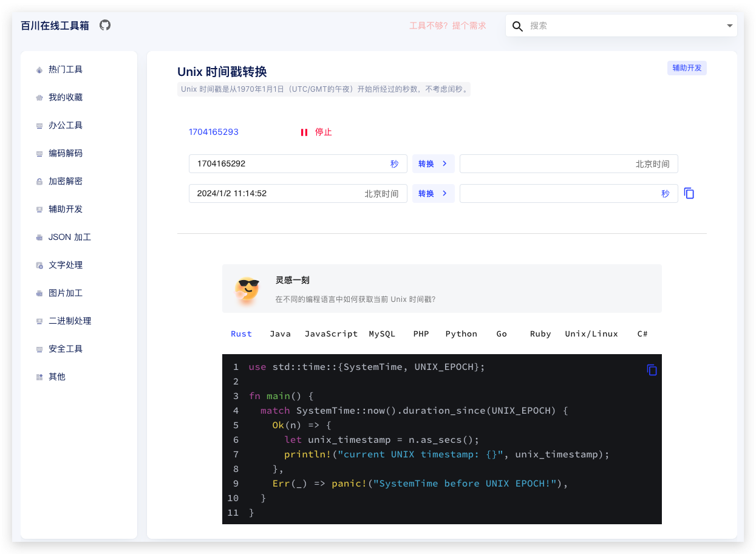Expand the search box dropdown arrow
Image resolution: width=756 pixels, height=554 pixels.
click(x=729, y=26)
